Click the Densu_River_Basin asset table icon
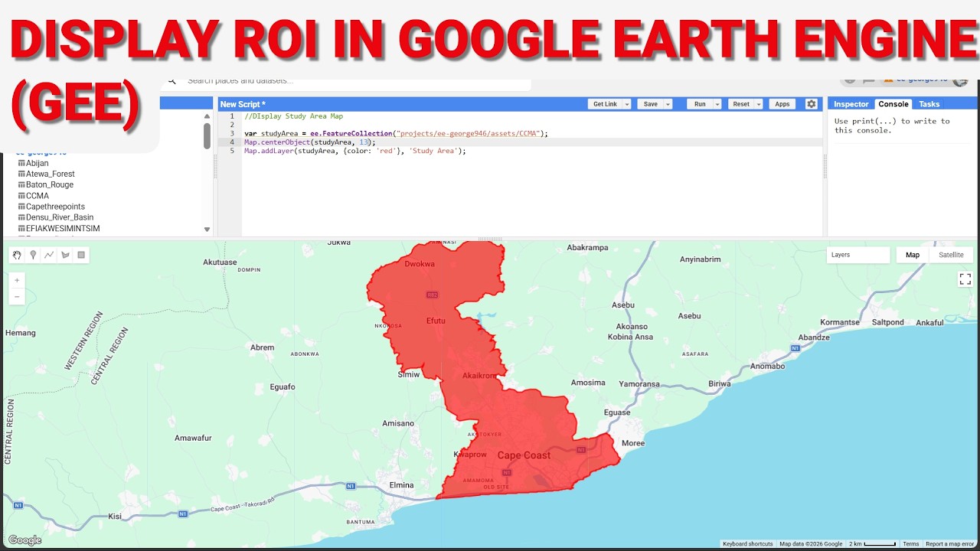 click(x=21, y=217)
